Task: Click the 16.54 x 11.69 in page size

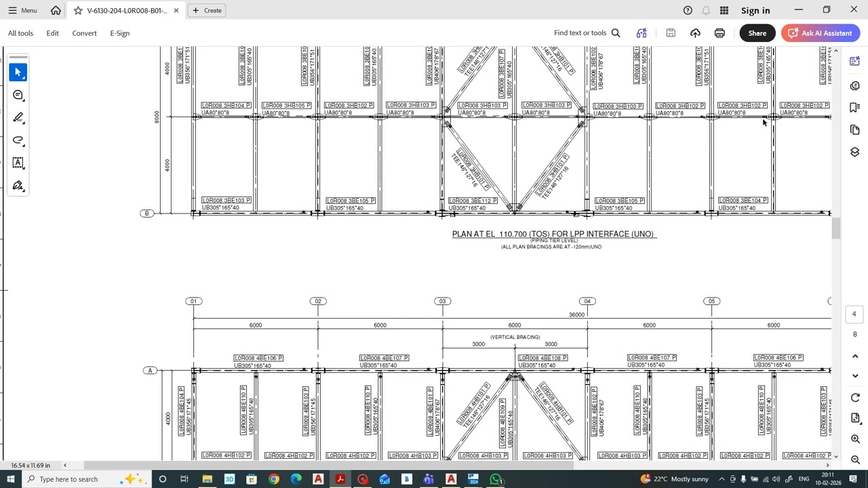Action: click(31, 466)
